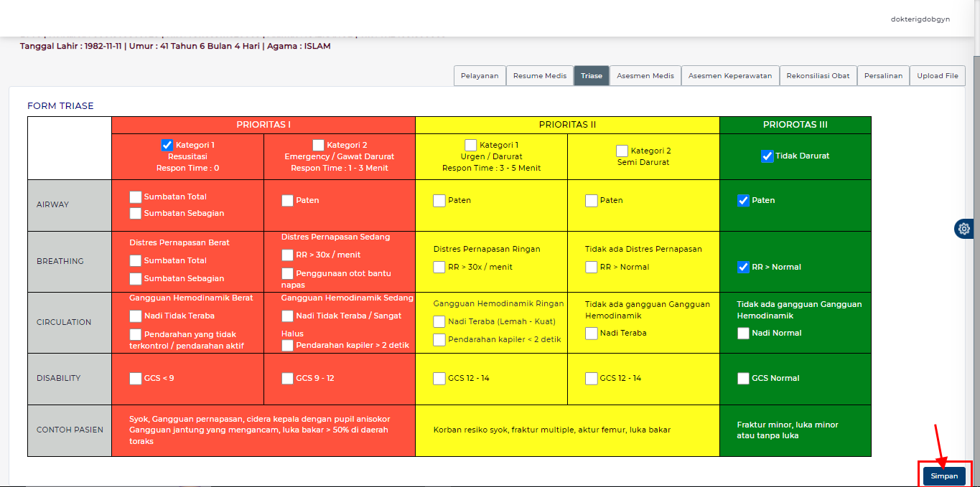Uncheck Kategori 1 Resusitasi in Prioritas I

click(167, 145)
